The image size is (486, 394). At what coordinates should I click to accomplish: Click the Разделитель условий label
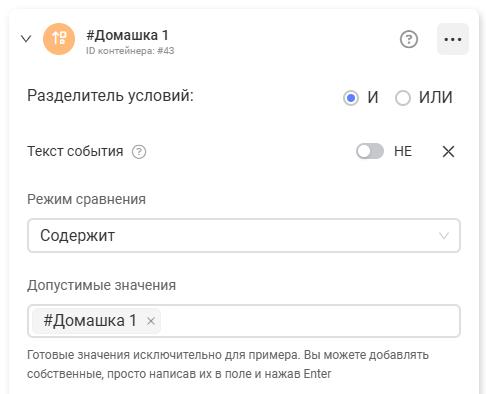(x=110, y=96)
